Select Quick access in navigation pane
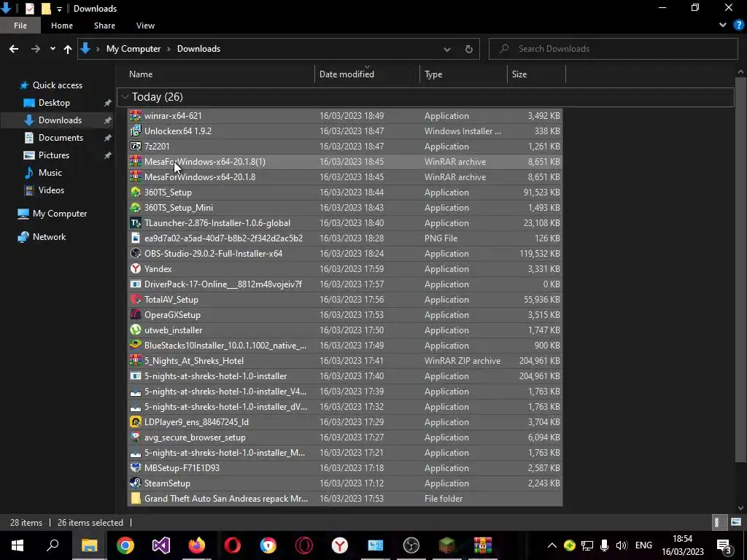Screen dimensions: 747x560 click(57, 85)
